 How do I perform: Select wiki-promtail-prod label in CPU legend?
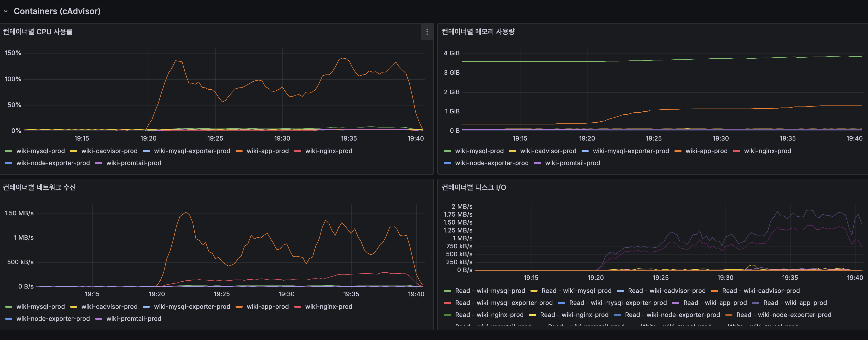click(134, 163)
